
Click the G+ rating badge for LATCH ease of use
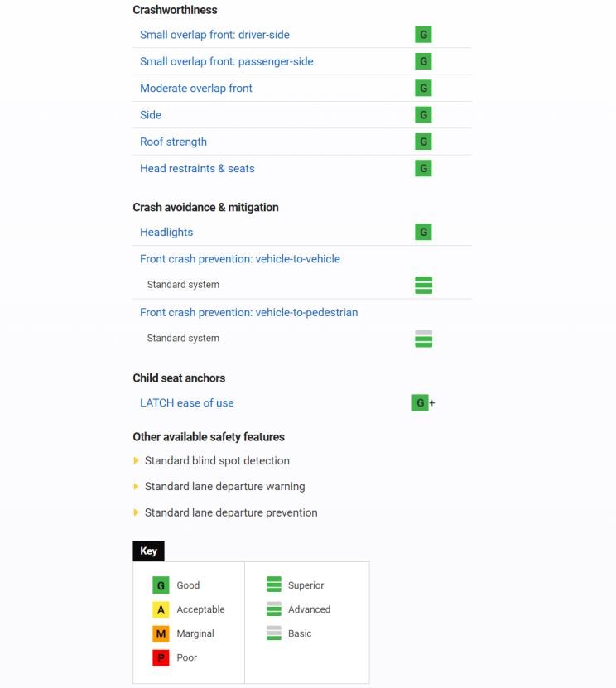tap(423, 403)
